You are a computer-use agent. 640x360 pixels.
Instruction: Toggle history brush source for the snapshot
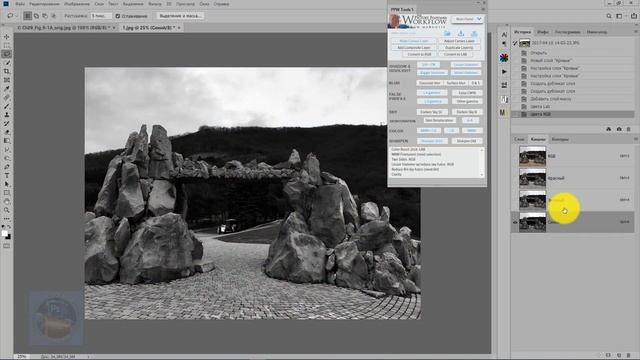515,43
